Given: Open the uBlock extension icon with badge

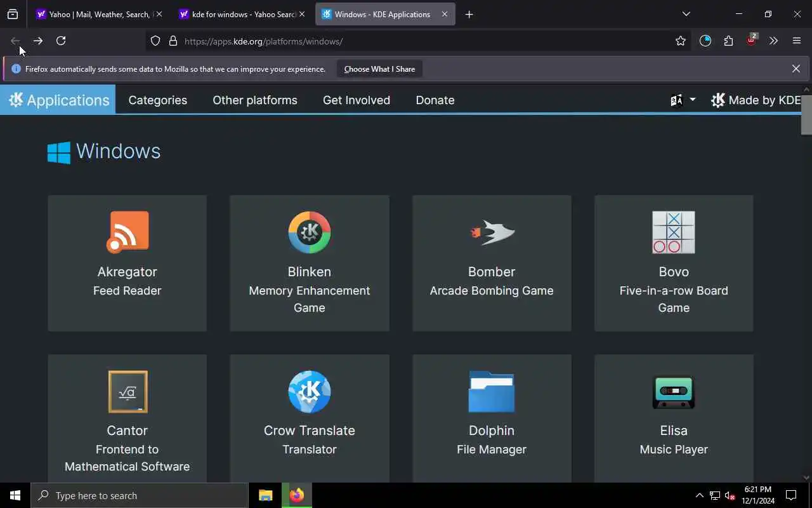Looking at the screenshot, I should click(752, 40).
